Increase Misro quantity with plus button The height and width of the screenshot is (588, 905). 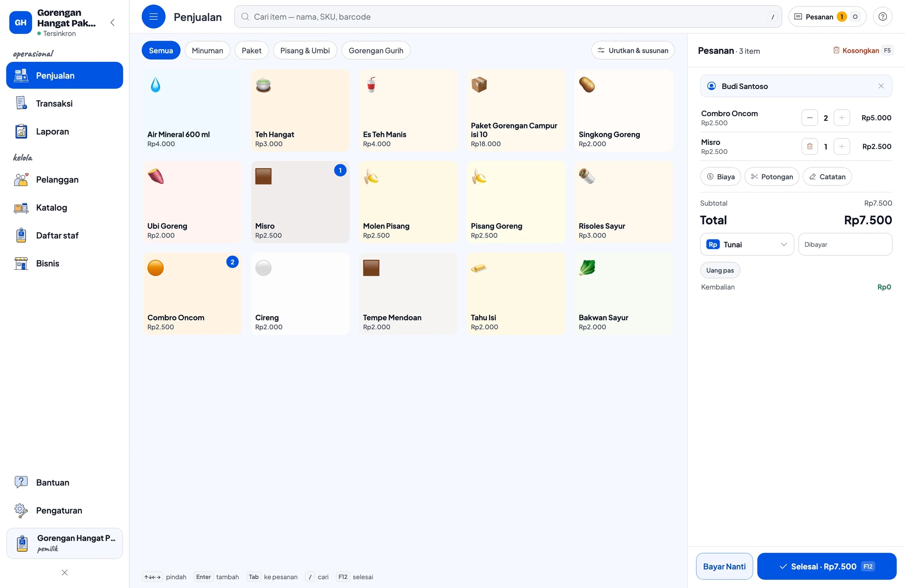(841, 146)
